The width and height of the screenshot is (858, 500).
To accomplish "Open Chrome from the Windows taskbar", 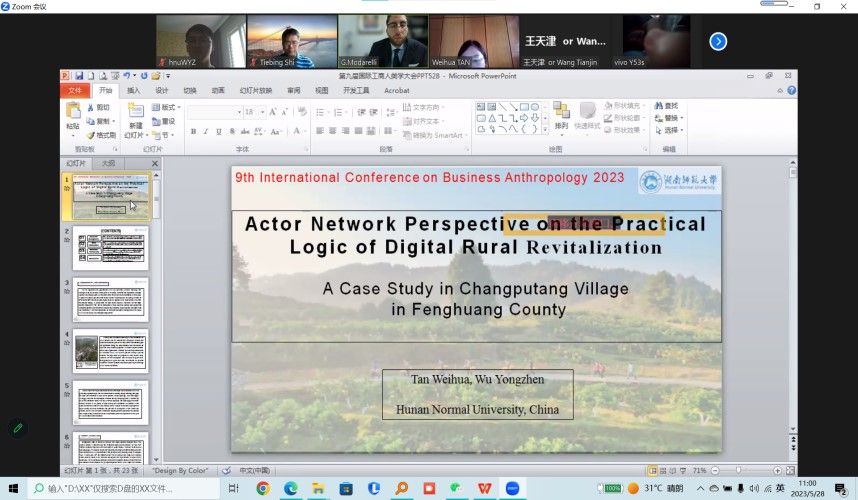I will click(263, 488).
